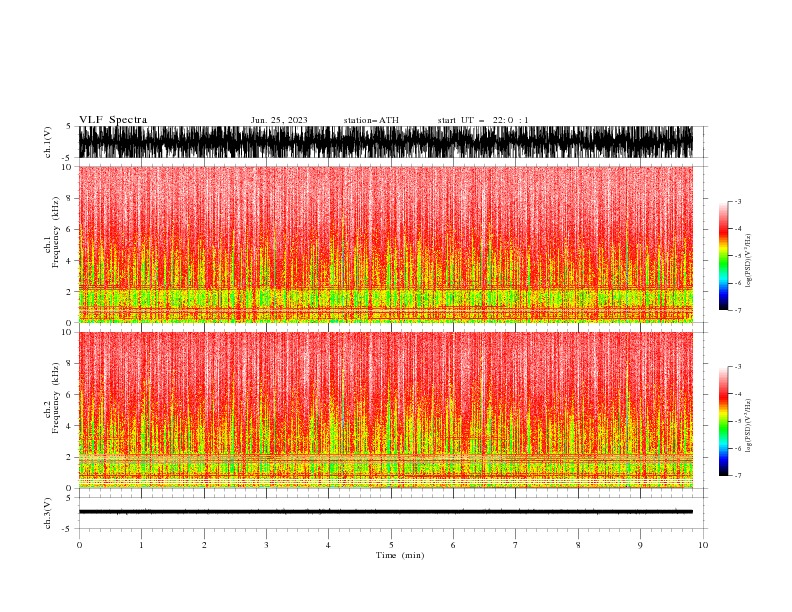Image resolution: width=792 pixels, height=612 pixels.
Task: Click the "8" kHz tick of ch.1 spectrogram
Action: point(70,198)
